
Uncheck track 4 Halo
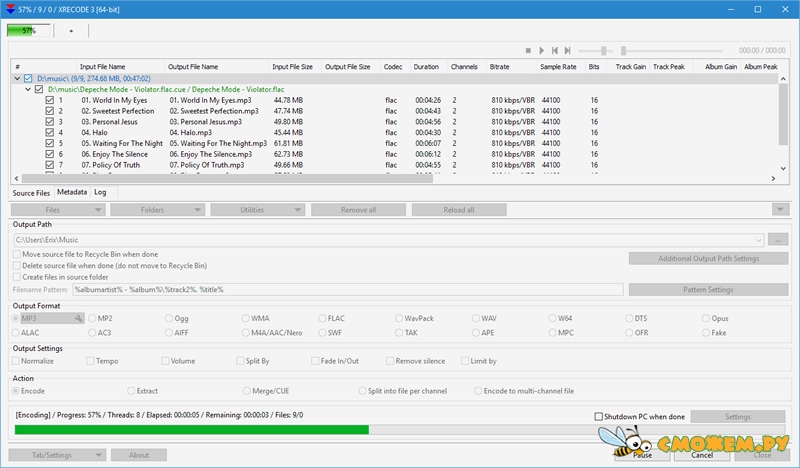point(49,132)
